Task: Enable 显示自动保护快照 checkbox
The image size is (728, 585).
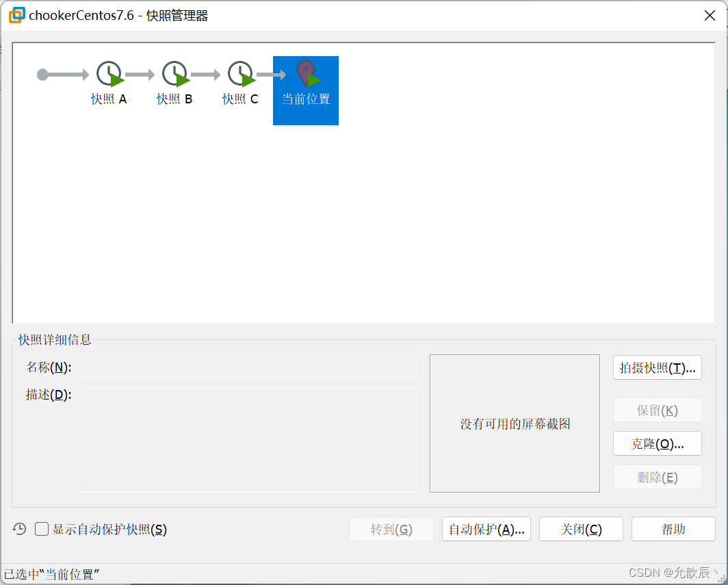Action: (x=42, y=529)
